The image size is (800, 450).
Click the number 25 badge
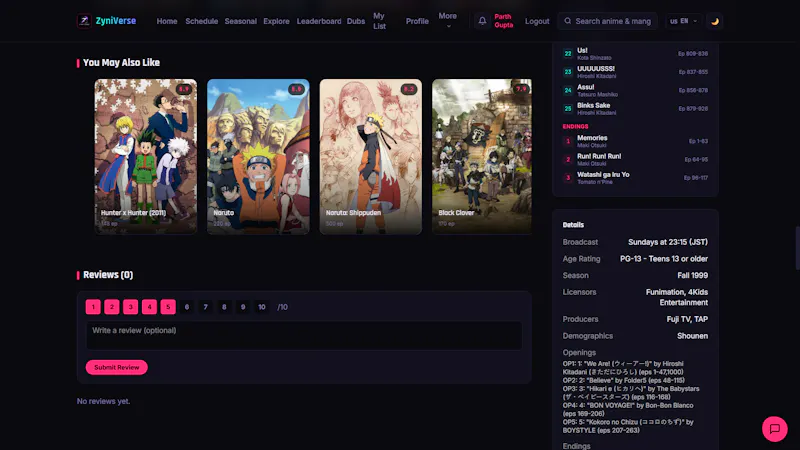(x=568, y=109)
